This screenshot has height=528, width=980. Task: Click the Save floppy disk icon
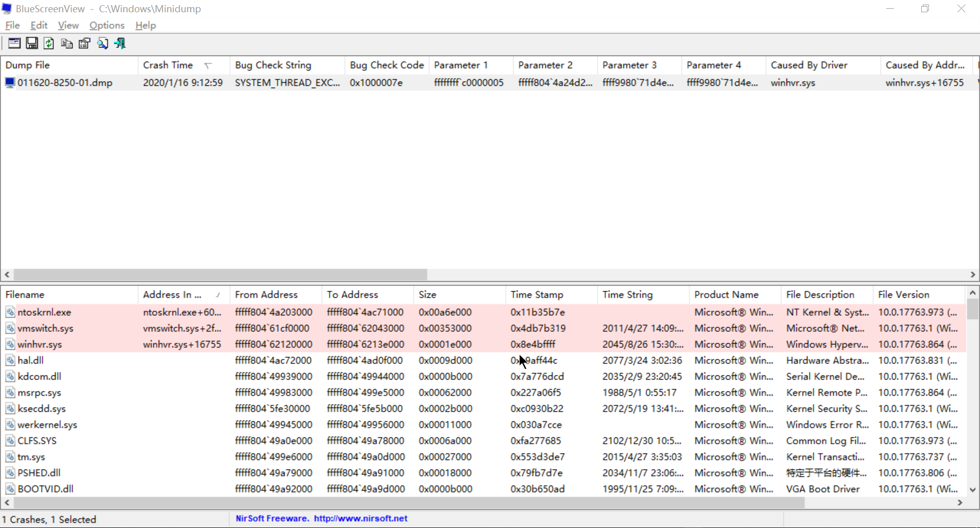[32, 43]
